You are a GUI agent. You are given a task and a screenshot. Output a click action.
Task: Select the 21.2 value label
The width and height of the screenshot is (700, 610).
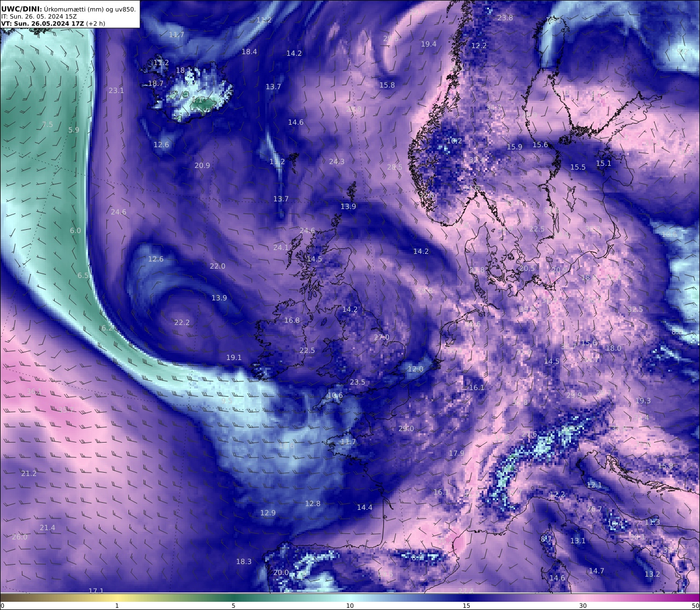tap(29, 474)
